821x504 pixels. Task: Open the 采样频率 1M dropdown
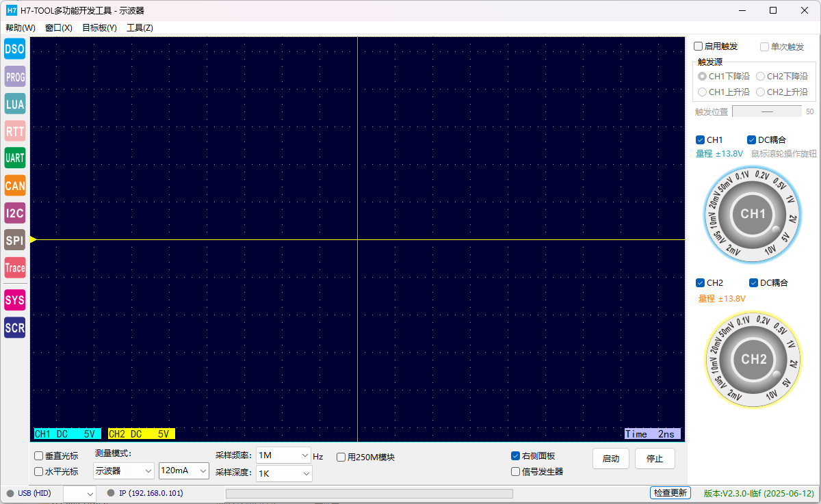(x=284, y=455)
